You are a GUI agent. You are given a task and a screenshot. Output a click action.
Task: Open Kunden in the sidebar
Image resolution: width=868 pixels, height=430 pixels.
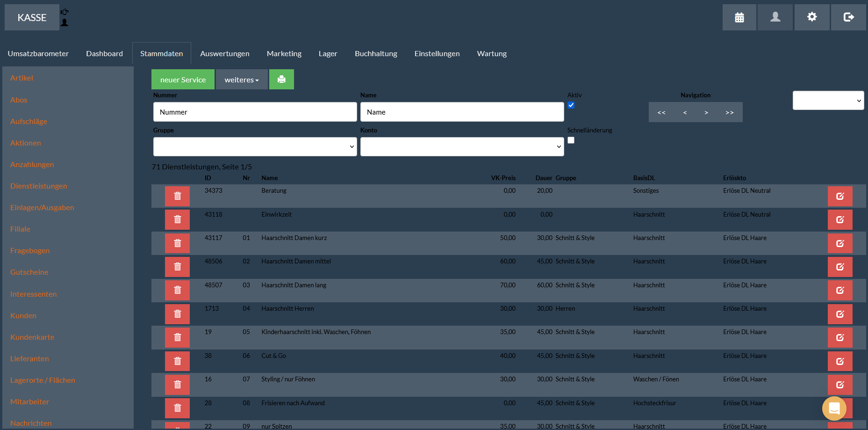[x=23, y=316]
